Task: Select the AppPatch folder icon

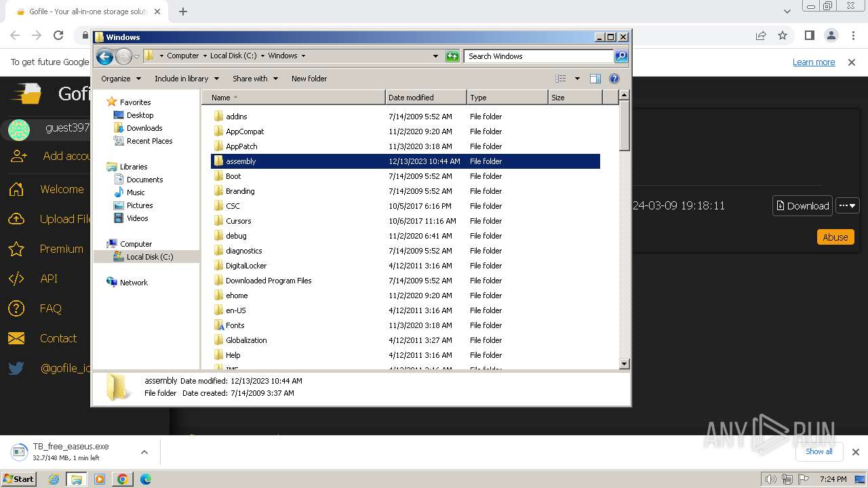Action: pos(218,146)
